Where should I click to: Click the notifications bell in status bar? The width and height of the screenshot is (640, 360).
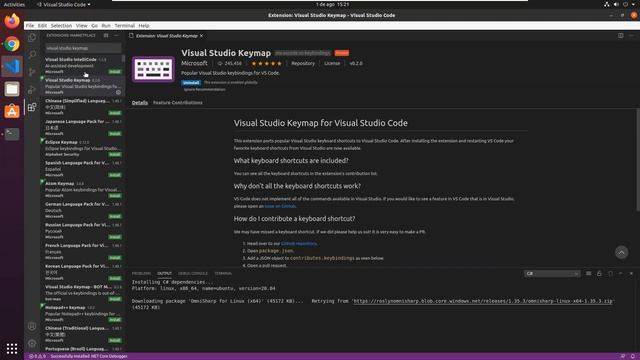click(633, 356)
